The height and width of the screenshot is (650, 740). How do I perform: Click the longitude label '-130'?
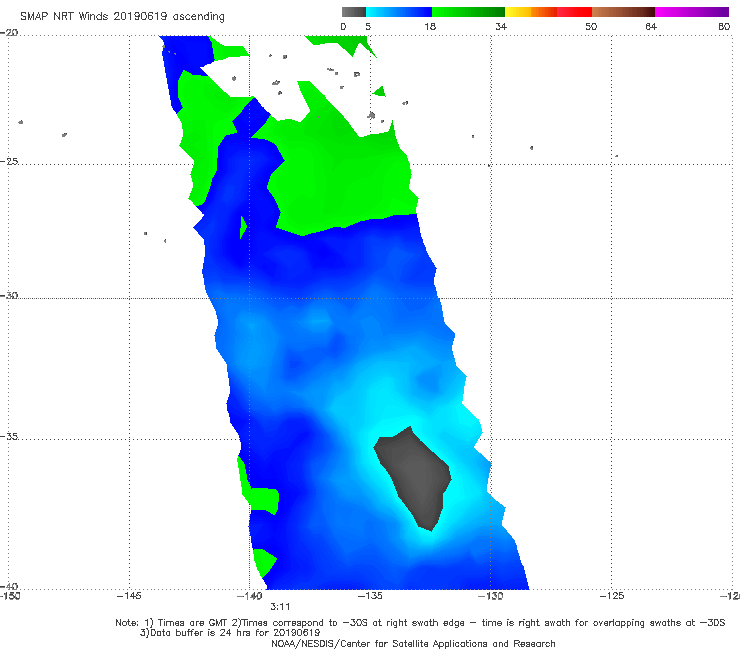click(x=491, y=596)
